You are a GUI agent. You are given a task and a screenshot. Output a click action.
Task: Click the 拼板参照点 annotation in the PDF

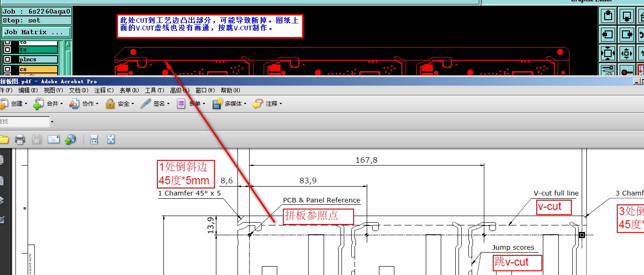click(318, 216)
